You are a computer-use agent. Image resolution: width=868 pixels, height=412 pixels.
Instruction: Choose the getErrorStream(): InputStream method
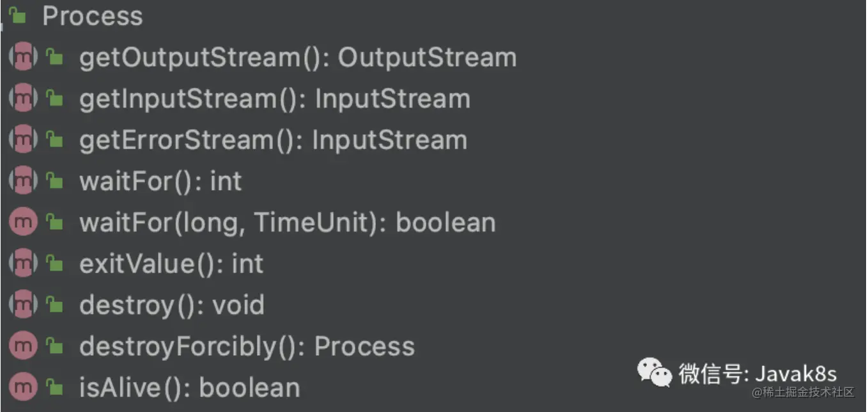click(273, 141)
